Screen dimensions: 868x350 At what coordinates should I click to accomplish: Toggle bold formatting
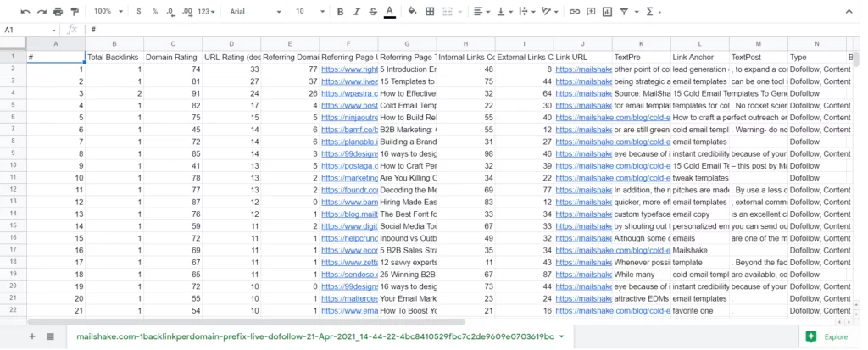coord(340,12)
